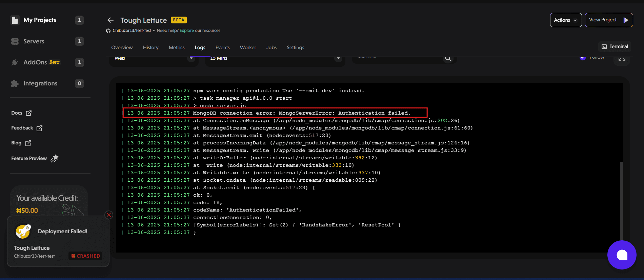Viewport: 644px width, 280px height.
Task: Open the Actions dropdown
Action: click(x=566, y=20)
